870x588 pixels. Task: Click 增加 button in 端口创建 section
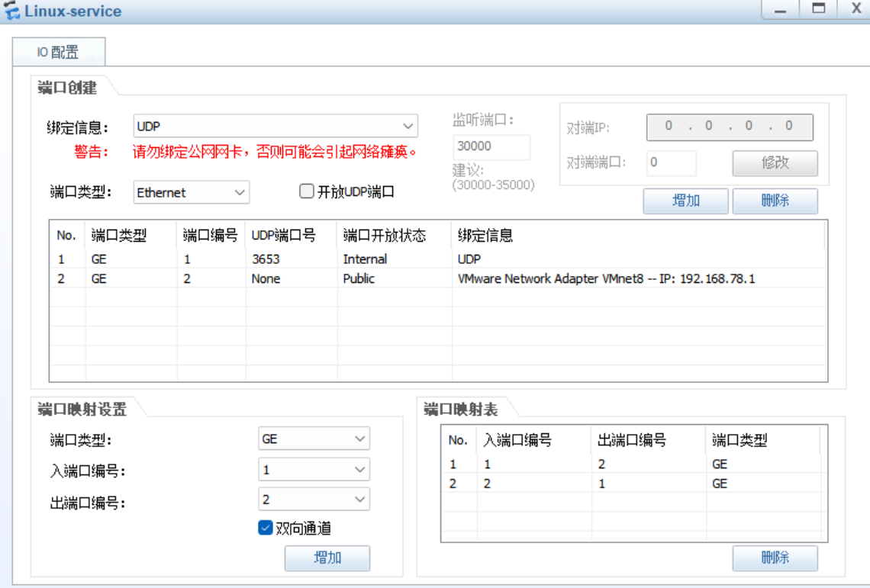point(686,201)
